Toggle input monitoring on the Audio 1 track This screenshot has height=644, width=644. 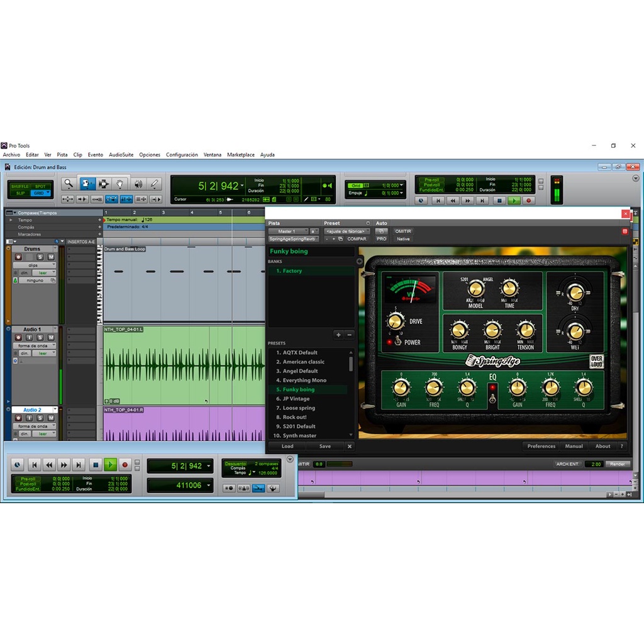coord(29,338)
